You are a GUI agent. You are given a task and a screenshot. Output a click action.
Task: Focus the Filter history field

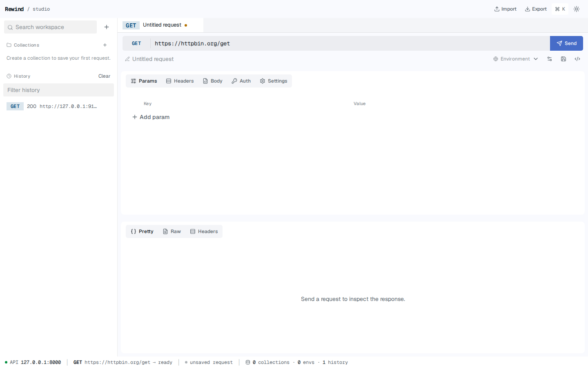tap(58, 90)
